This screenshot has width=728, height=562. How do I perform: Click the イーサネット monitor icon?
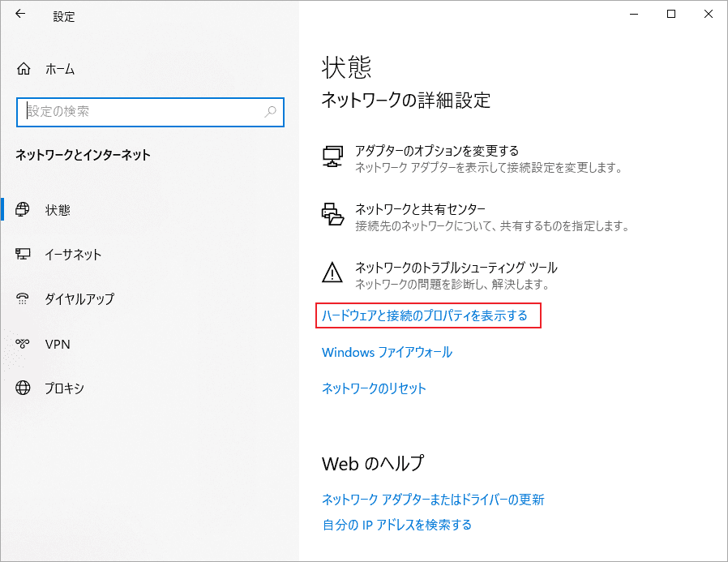click(x=24, y=254)
